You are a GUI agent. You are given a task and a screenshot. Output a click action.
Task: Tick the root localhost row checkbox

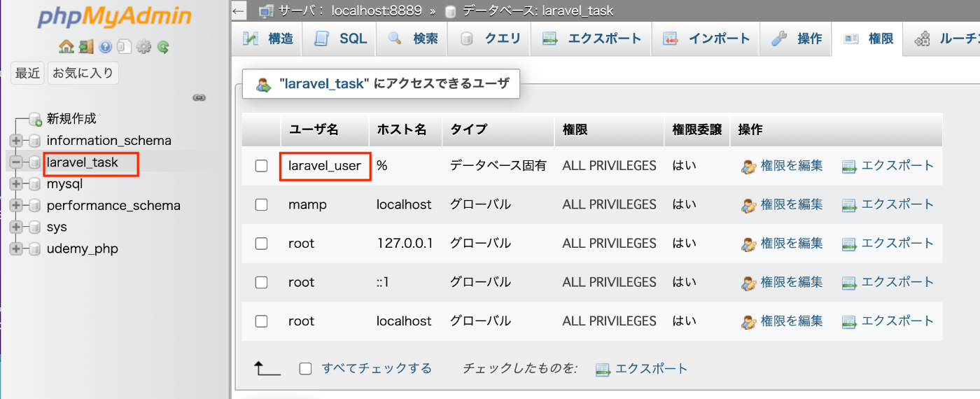click(261, 321)
